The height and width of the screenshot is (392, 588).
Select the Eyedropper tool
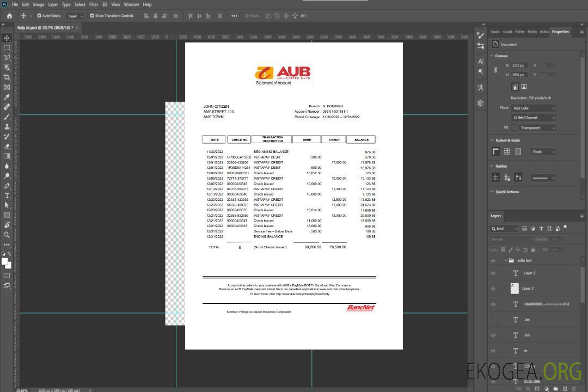tap(7, 97)
